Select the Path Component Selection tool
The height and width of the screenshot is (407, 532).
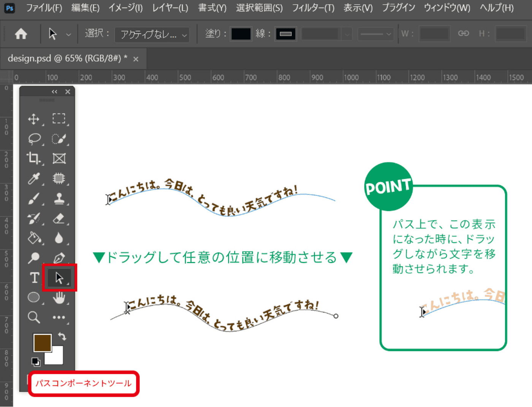pyautogui.click(x=59, y=278)
